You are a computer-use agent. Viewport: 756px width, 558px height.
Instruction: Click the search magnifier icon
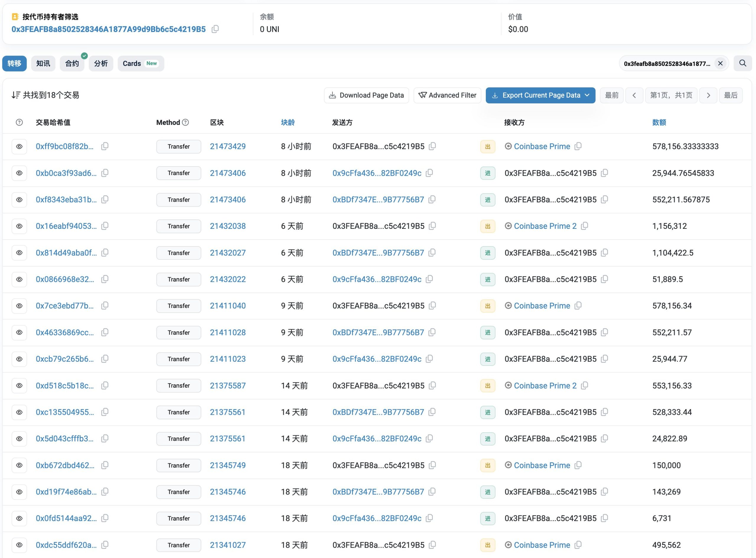pyautogui.click(x=742, y=63)
